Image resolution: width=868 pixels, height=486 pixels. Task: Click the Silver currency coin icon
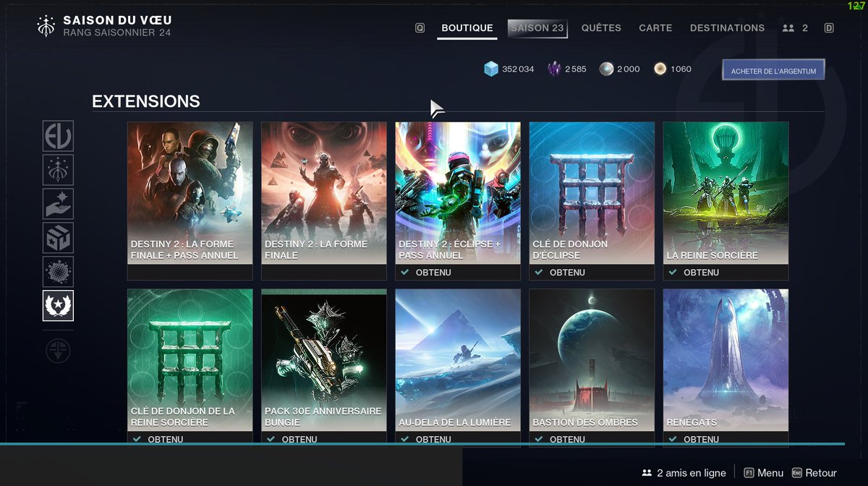pyautogui.click(x=606, y=69)
